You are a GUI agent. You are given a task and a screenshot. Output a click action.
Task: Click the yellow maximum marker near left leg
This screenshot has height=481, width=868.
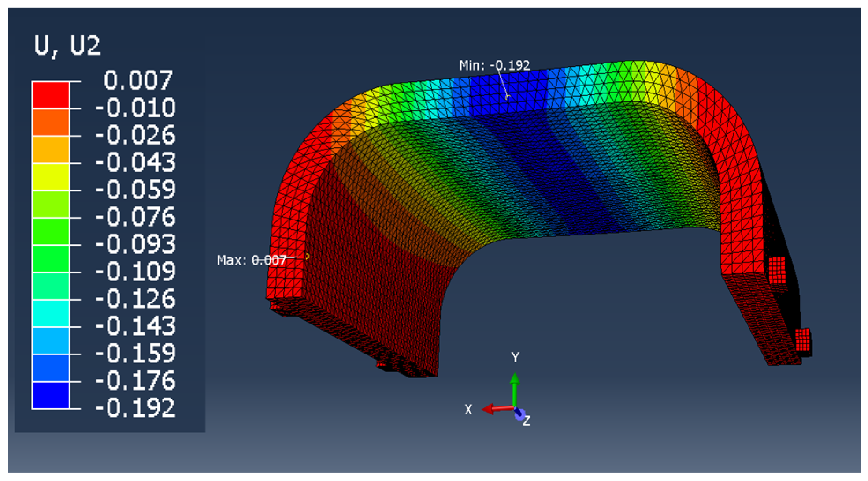(x=307, y=256)
